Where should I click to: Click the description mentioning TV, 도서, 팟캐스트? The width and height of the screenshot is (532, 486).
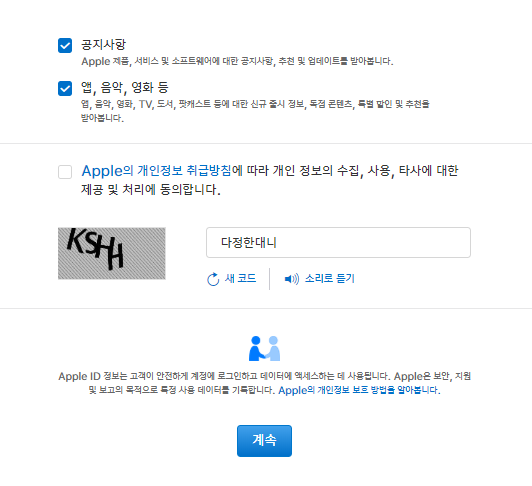click(255, 111)
